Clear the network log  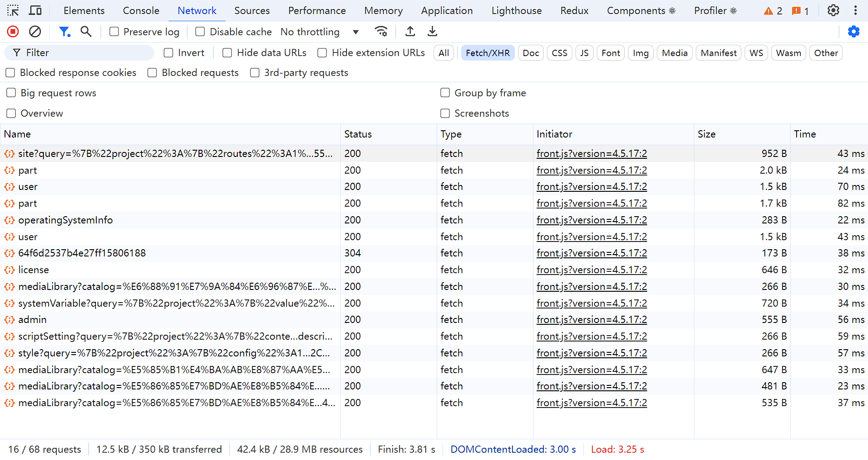tap(35, 32)
